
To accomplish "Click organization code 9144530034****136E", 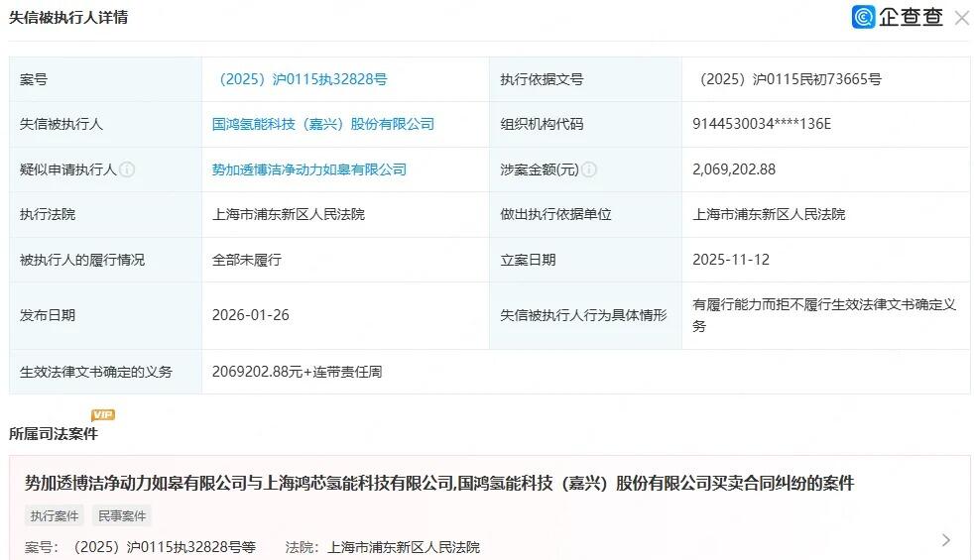I will (762, 124).
